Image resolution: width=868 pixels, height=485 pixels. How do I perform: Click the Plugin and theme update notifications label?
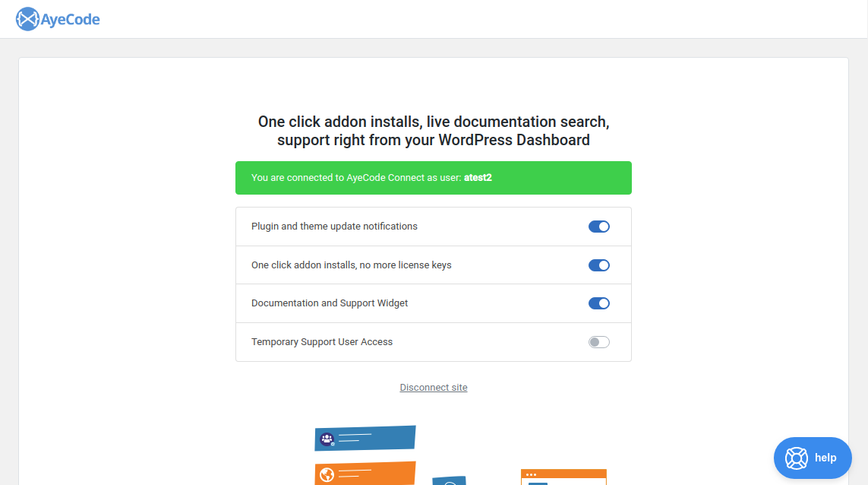(334, 226)
